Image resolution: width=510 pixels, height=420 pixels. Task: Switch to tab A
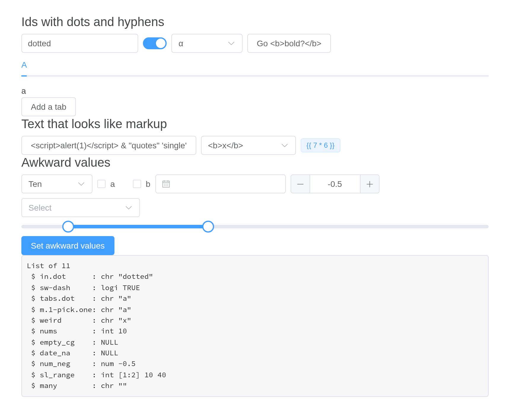(x=24, y=65)
